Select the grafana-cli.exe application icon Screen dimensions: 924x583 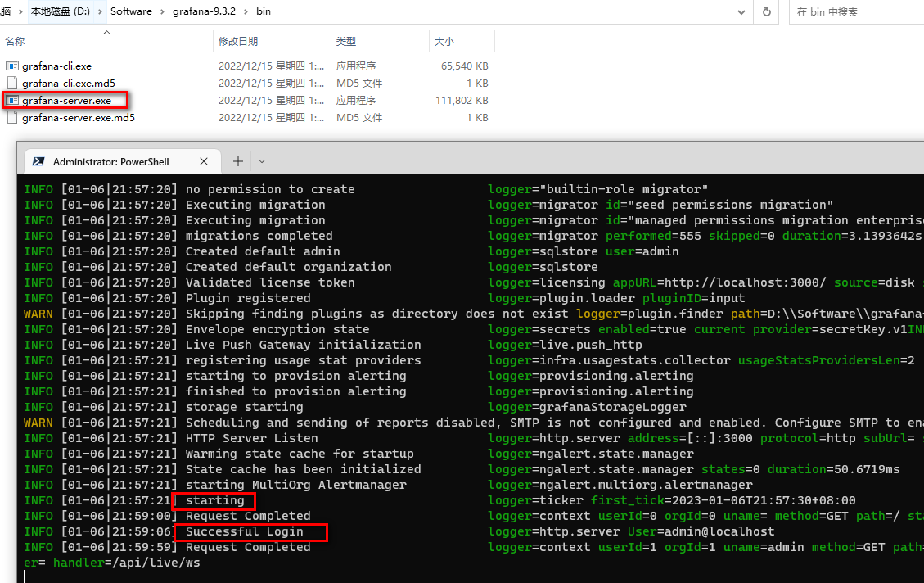(11, 66)
